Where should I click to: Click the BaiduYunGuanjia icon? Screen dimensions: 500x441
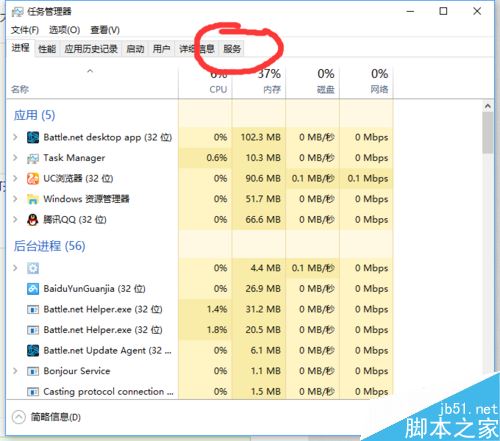click(33, 289)
